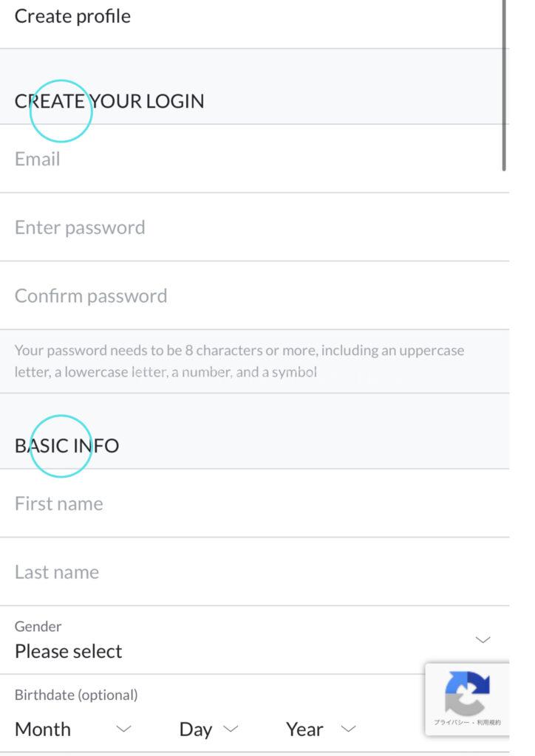Image resolution: width=535 pixels, height=756 pixels.
Task: Click the chevron arrow beside Month
Action: click(123, 729)
